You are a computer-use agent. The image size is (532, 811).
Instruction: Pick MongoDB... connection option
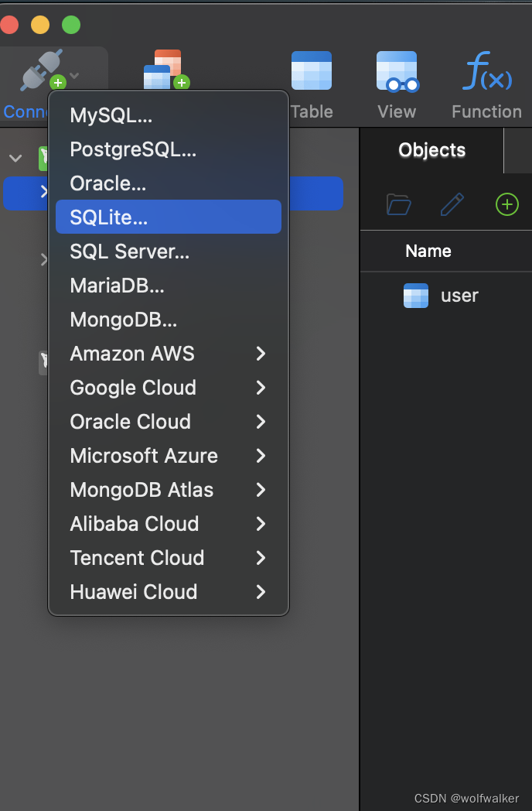tap(169, 320)
